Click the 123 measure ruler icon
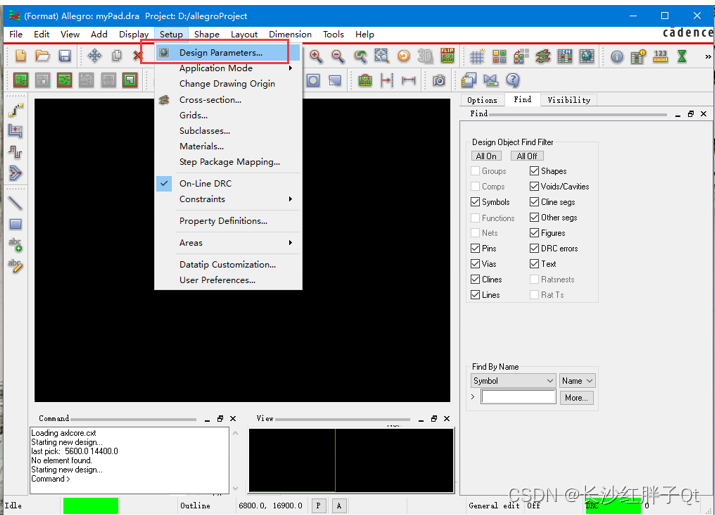The image size is (715, 515). click(660, 56)
